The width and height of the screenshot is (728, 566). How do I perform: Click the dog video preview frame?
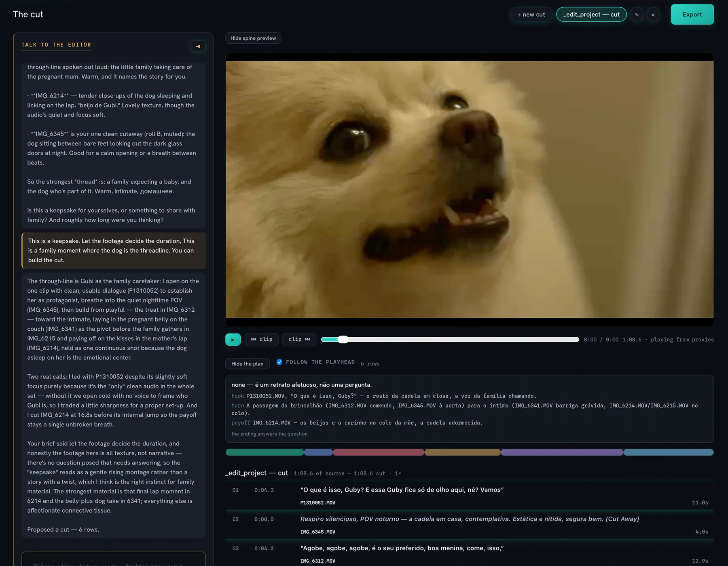click(x=470, y=189)
